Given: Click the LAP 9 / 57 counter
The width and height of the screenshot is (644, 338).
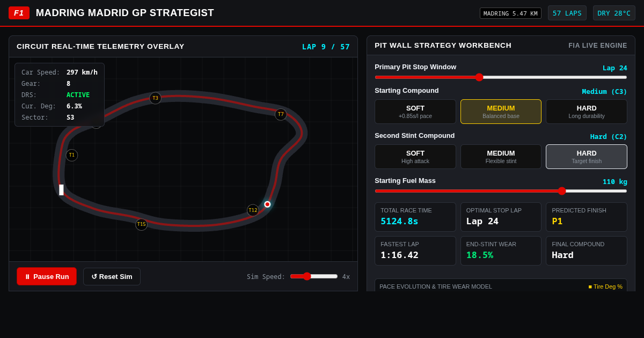Looking at the screenshot, I should point(326,47).
